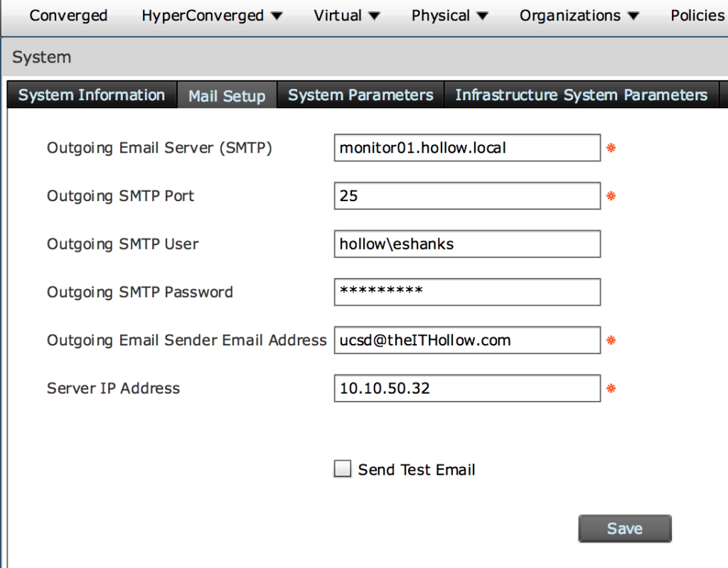Enable the Send Test Email checkbox

point(343,469)
